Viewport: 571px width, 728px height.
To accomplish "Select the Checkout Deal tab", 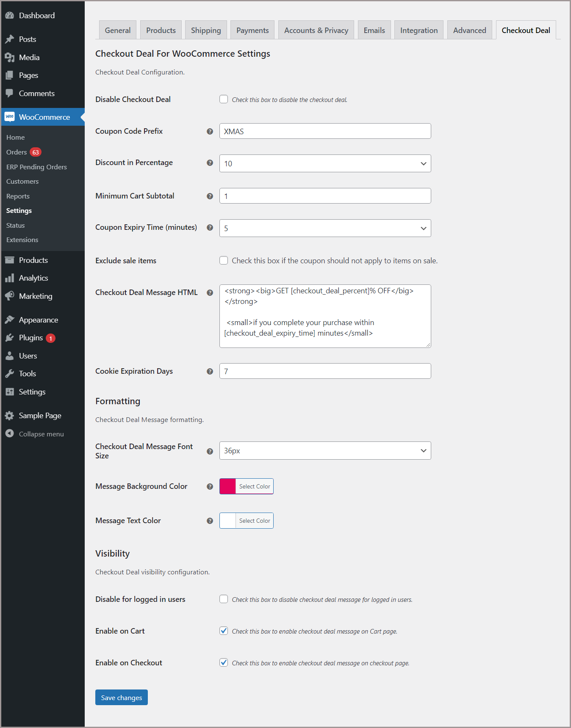I will point(526,30).
